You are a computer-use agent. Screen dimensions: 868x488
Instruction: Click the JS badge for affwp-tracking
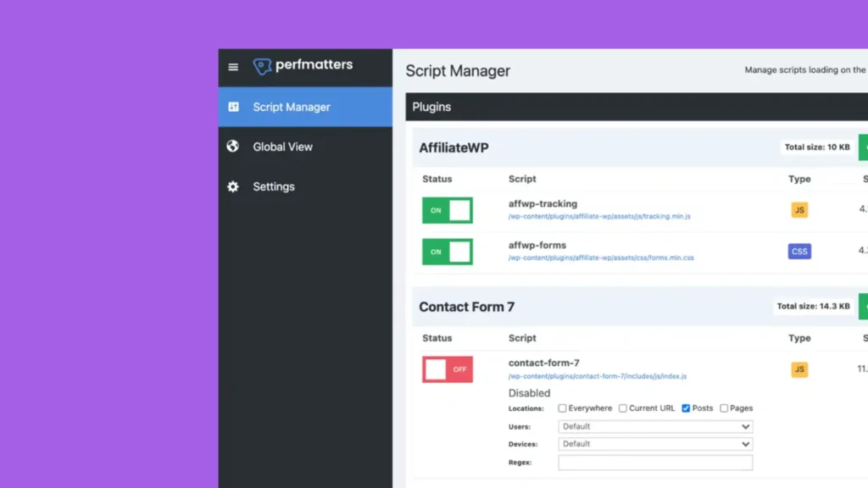798,210
